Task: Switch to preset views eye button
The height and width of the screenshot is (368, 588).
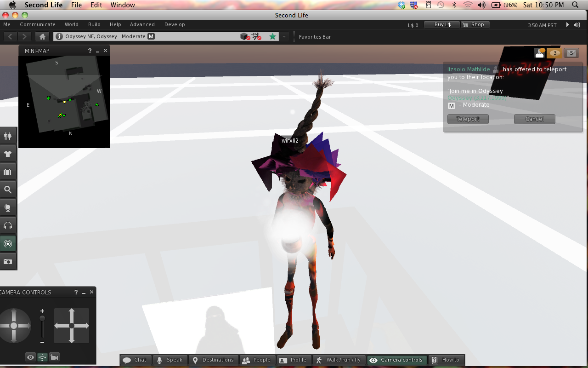Action: pos(30,357)
